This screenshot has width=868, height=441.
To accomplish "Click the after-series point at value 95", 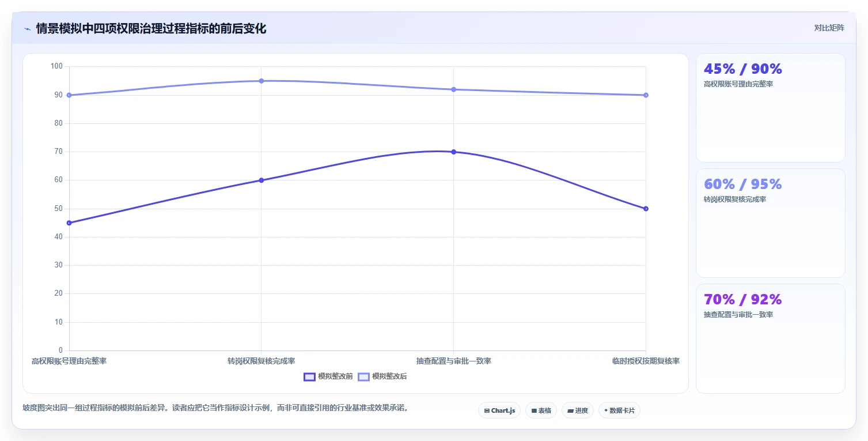I will tap(261, 81).
